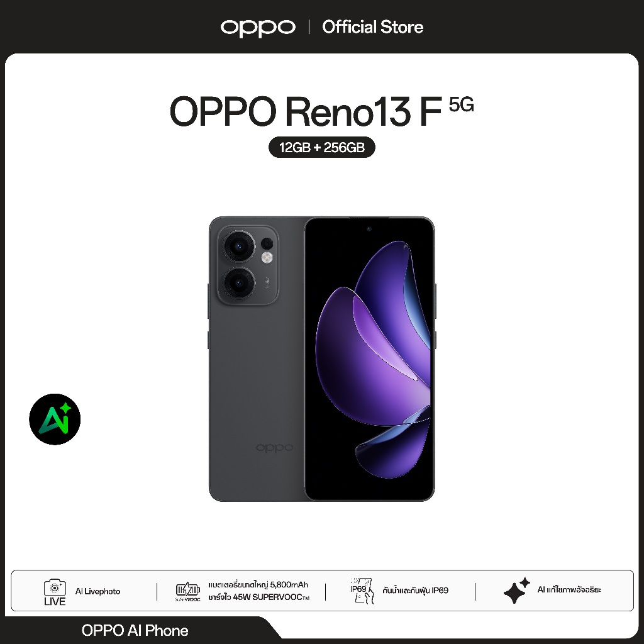Click the AI Livephoto feature label
The image size is (644, 644).
(x=97, y=591)
